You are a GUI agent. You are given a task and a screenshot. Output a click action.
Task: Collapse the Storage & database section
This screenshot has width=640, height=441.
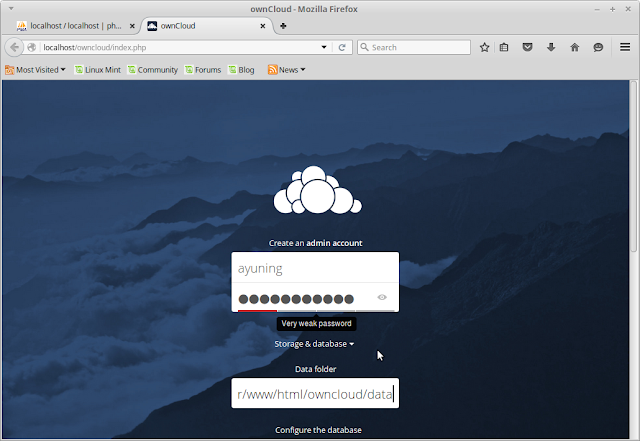pos(314,344)
